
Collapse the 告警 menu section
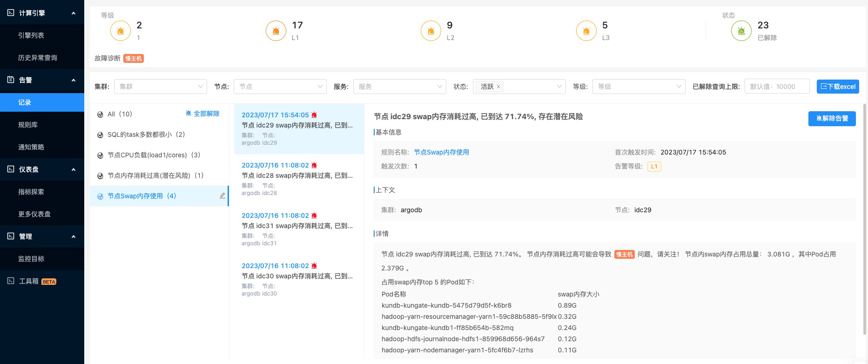point(73,80)
